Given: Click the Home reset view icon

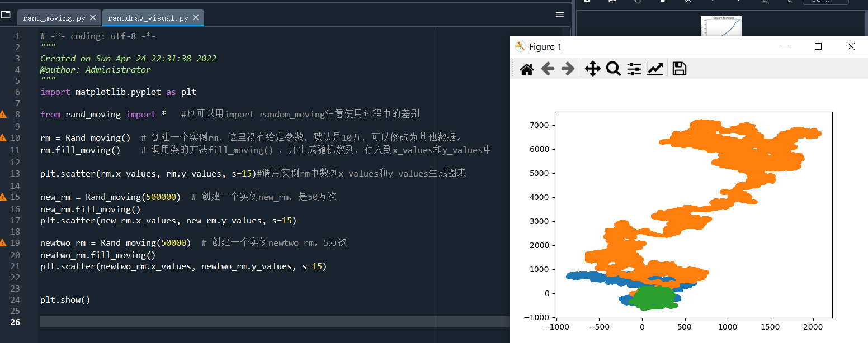Looking at the screenshot, I should 526,69.
